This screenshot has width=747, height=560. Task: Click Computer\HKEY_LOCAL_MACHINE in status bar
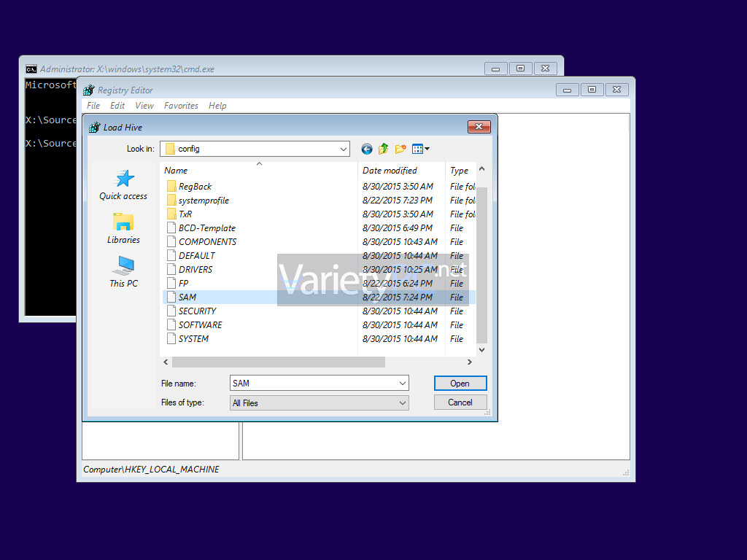point(151,470)
